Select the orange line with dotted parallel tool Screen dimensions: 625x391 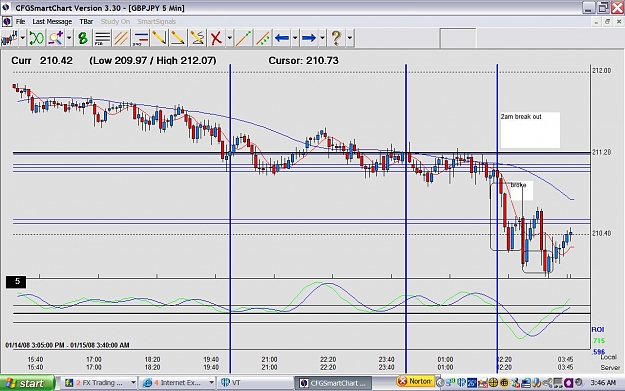pyautogui.click(x=262, y=38)
